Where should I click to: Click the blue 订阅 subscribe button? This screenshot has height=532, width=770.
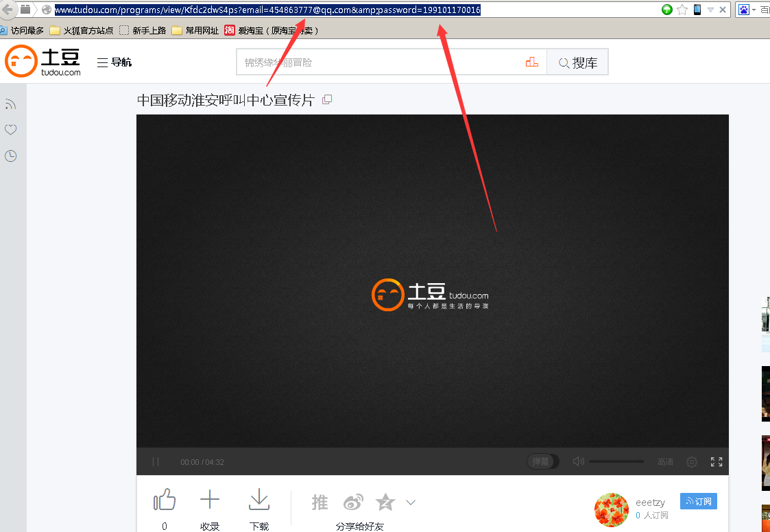tap(698, 501)
